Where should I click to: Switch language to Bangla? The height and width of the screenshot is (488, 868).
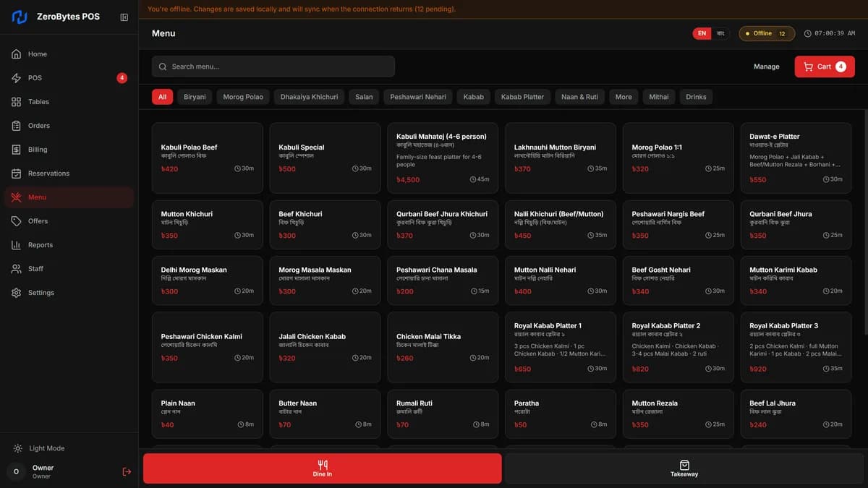(x=720, y=33)
